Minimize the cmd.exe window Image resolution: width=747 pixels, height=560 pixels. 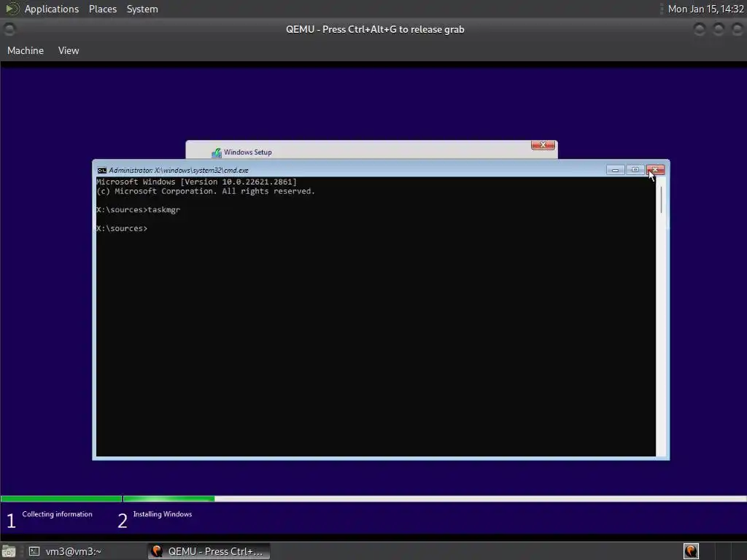tap(615, 170)
